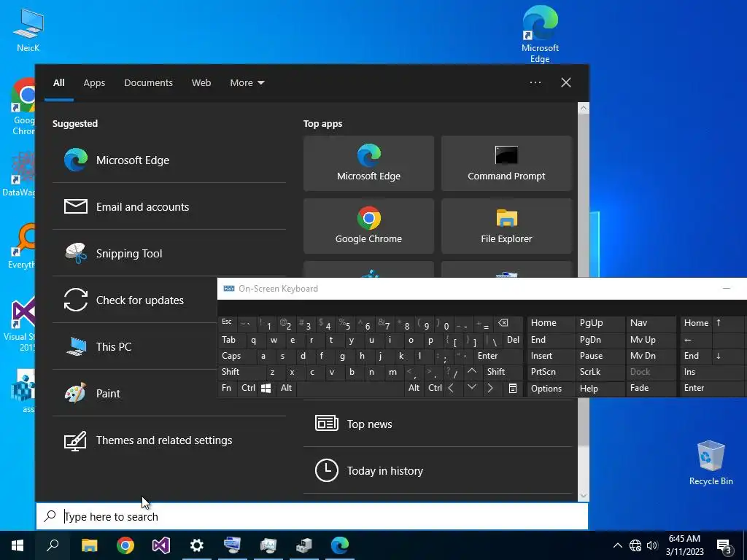
Task: Open network globe icon in tray
Action: tap(635, 545)
